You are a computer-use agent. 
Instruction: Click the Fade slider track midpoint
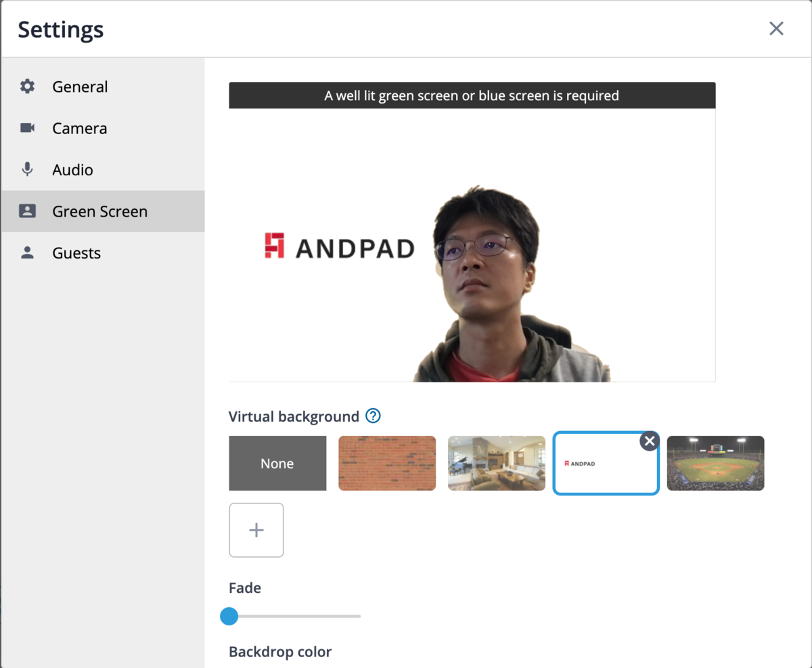click(x=295, y=616)
